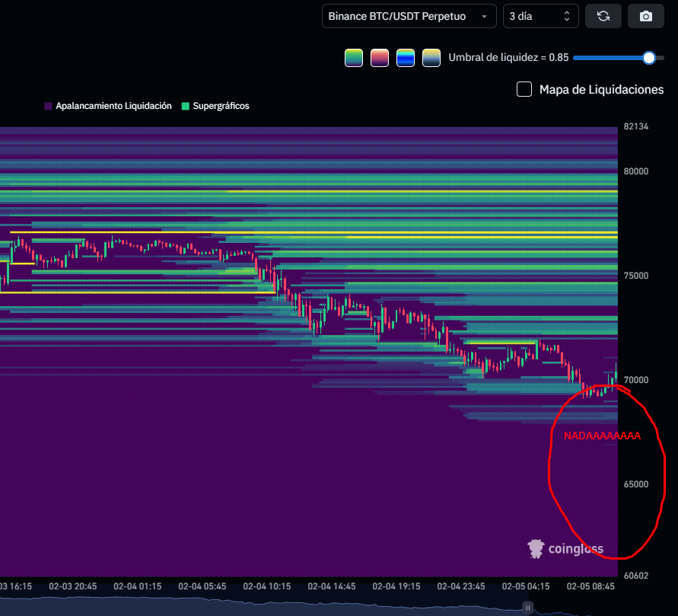Click the 02-04 23:45 time axis label
Screen dimensions: 678x616
tap(461, 586)
